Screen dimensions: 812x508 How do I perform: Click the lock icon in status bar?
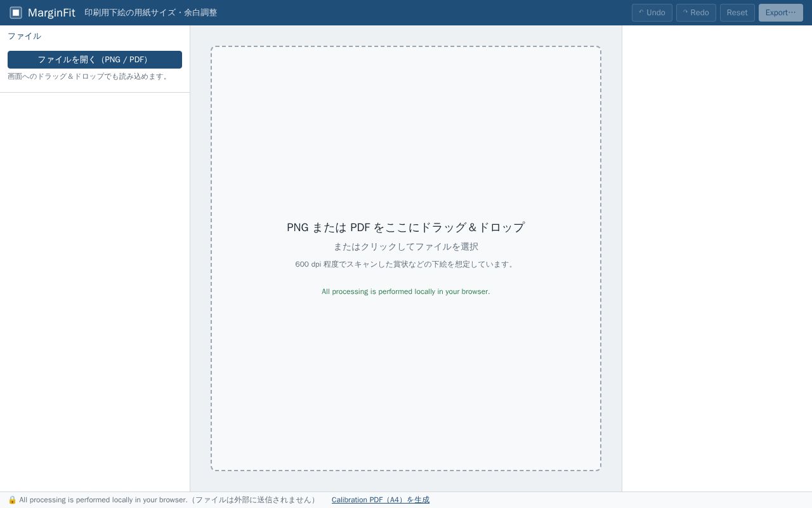coord(12,500)
